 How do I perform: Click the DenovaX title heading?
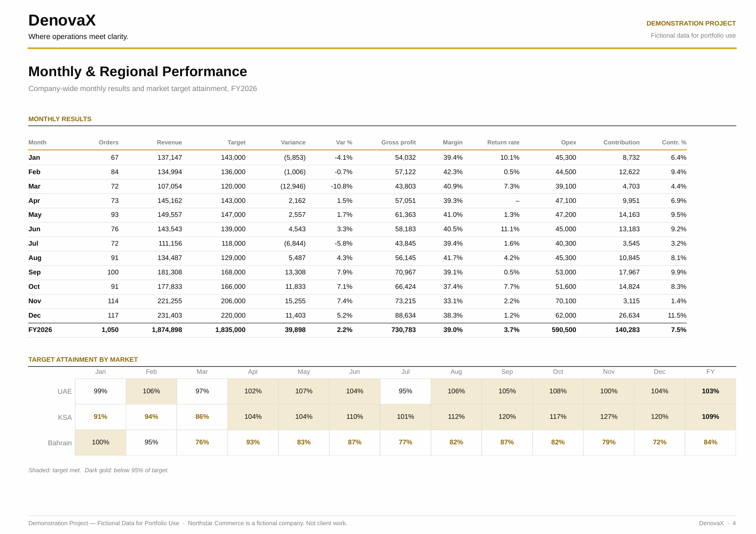[x=62, y=20]
